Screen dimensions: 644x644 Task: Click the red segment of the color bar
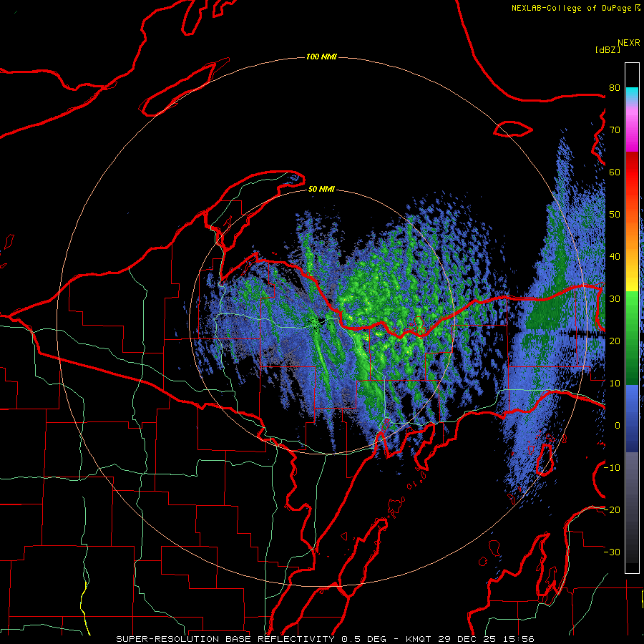click(x=632, y=172)
